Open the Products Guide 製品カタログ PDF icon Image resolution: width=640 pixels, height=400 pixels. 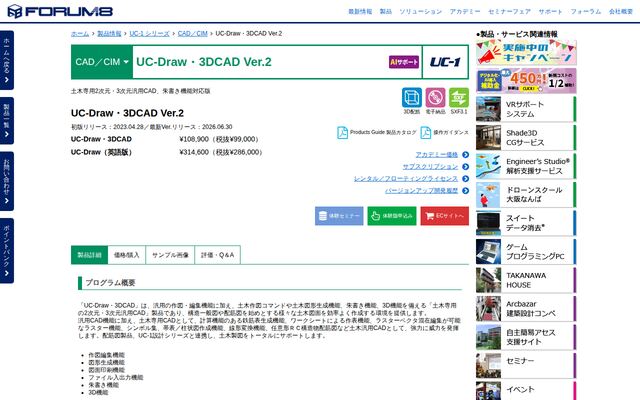click(x=342, y=133)
